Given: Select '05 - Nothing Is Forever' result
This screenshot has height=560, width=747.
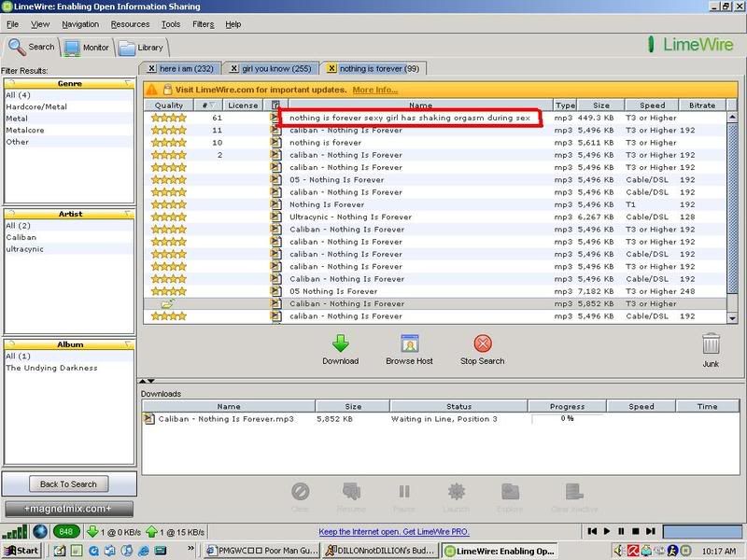Looking at the screenshot, I should [x=435, y=180].
